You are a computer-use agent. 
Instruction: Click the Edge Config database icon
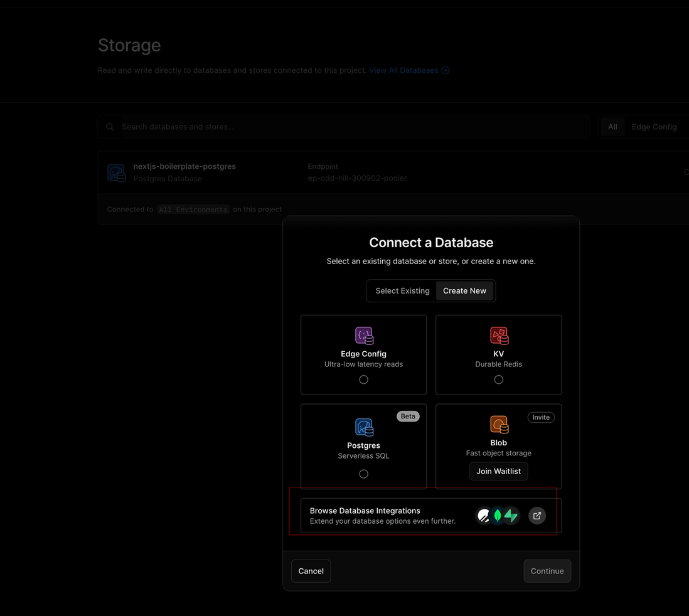(x=365, y=336)
